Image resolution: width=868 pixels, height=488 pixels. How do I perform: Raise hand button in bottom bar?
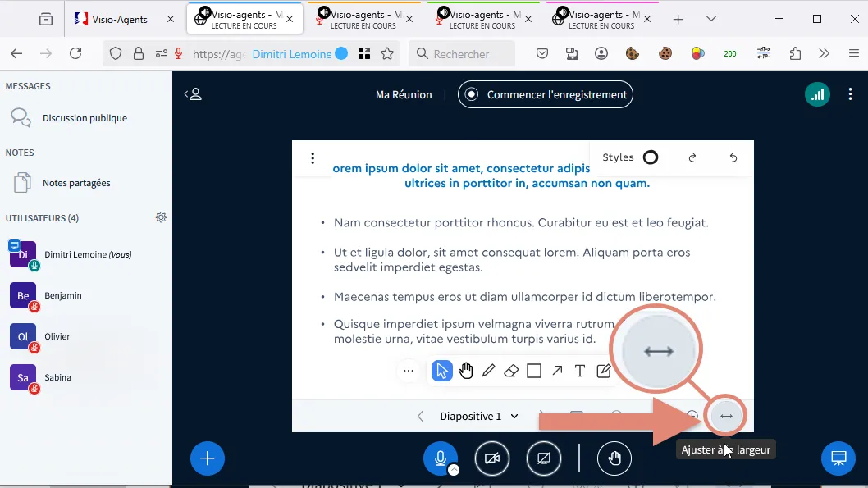[614, 458]
